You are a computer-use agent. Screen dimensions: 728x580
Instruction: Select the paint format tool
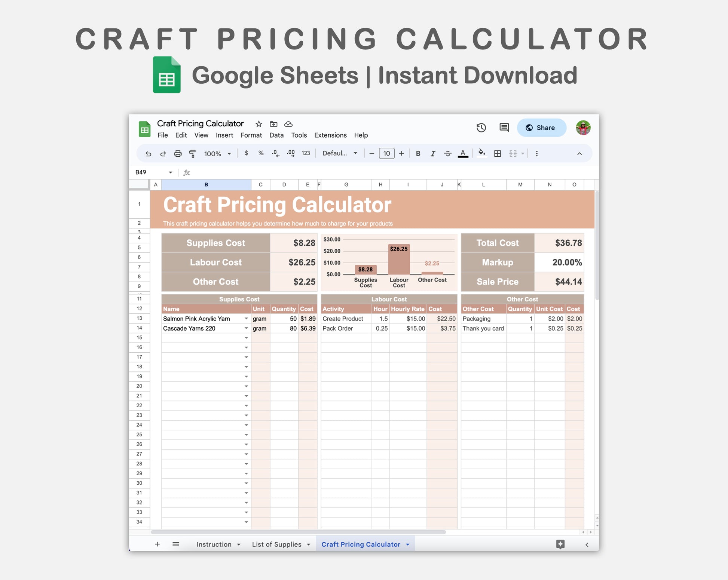pos(192,154)
